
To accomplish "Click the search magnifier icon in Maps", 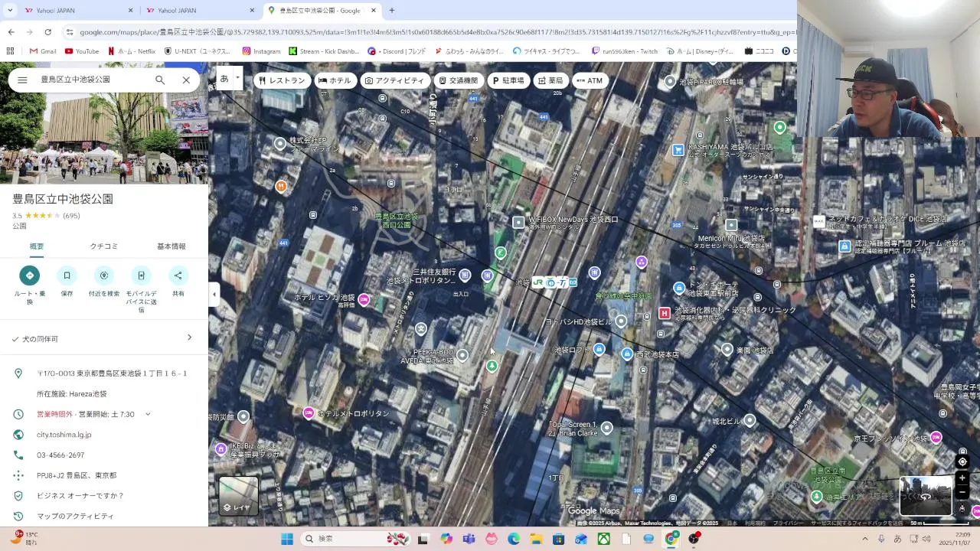I will pyautogui.click(x=160, y=80).
